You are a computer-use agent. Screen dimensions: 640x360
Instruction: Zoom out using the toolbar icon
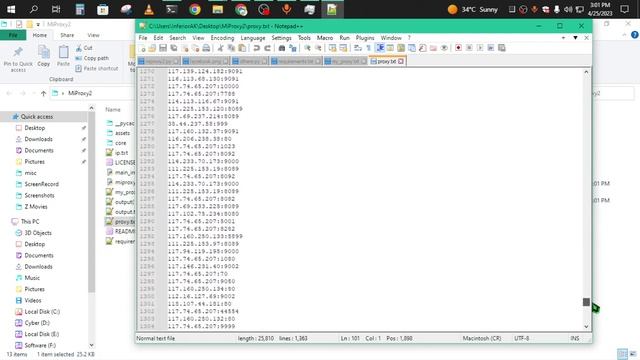[x=318, y=48]
